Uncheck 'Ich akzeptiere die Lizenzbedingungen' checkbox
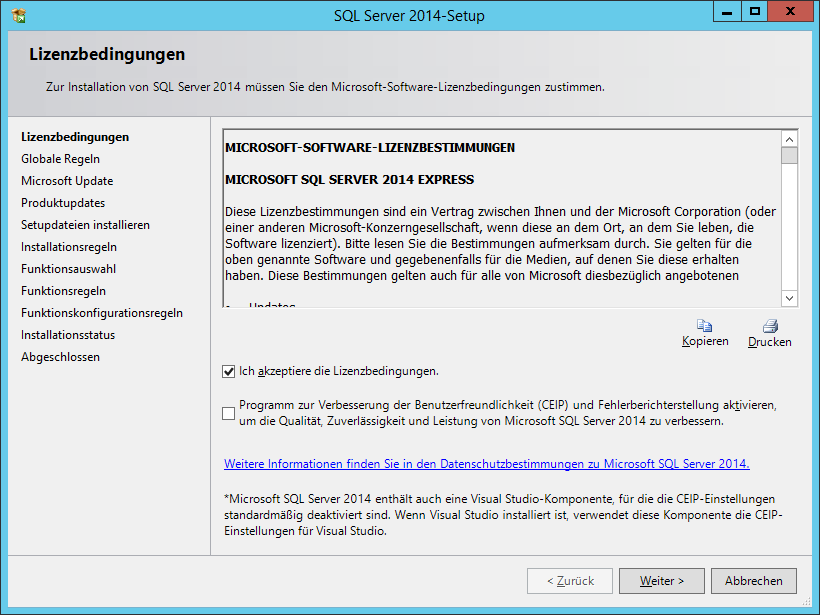 pos(229,371)
